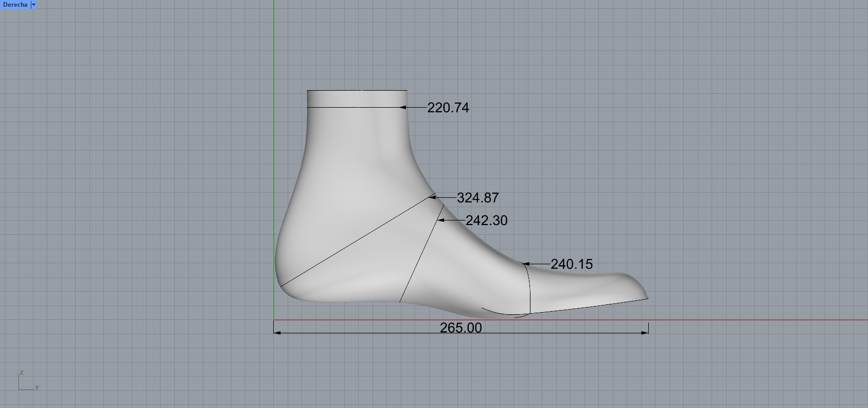
Task: Click the Derecha viewport title label
Action: tap(15, 5)
